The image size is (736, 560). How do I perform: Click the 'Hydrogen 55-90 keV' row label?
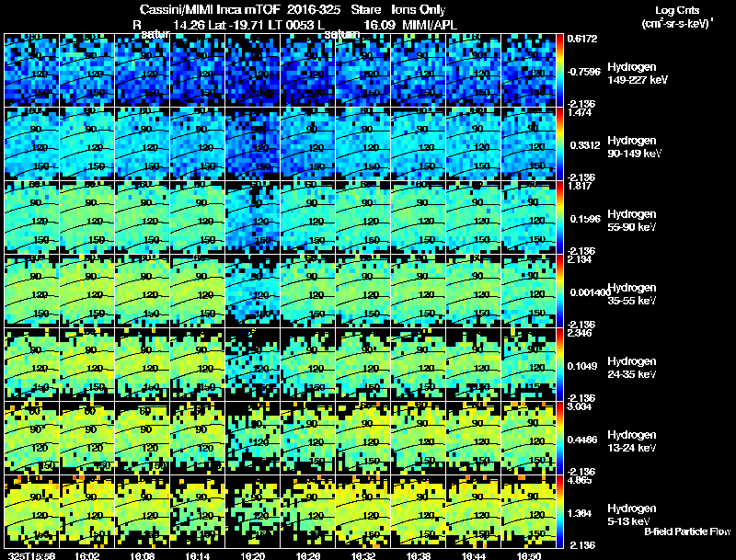[632, 221]
